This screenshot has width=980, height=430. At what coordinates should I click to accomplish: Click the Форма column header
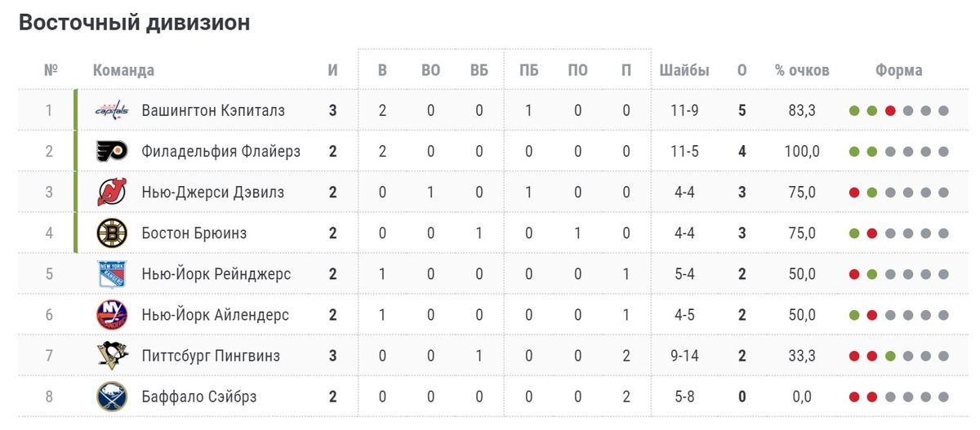pos(899,70)
